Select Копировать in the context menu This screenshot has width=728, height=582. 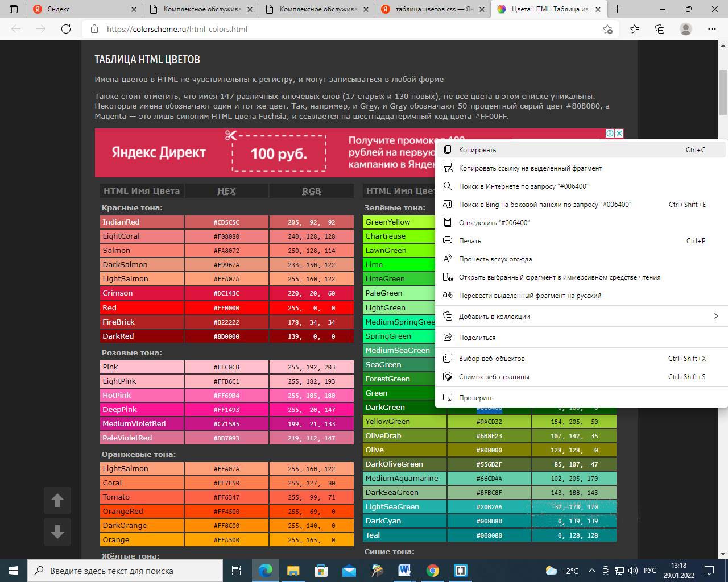coord(477,150)
